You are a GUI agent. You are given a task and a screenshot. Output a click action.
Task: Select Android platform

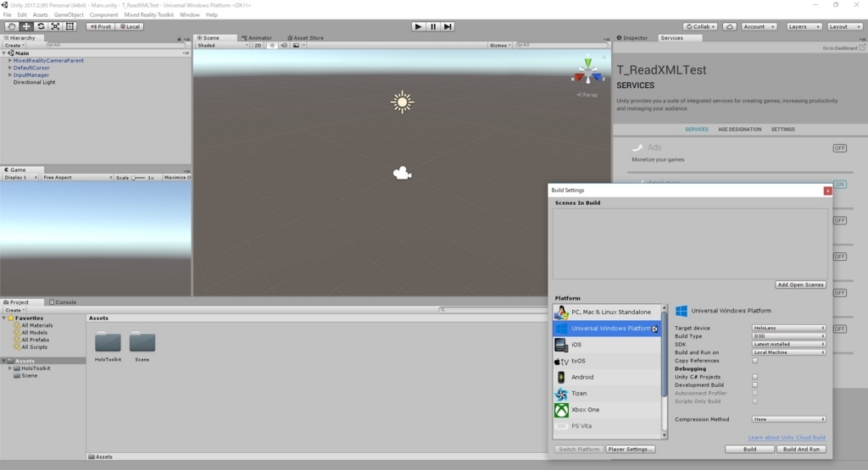click(607, 377)
